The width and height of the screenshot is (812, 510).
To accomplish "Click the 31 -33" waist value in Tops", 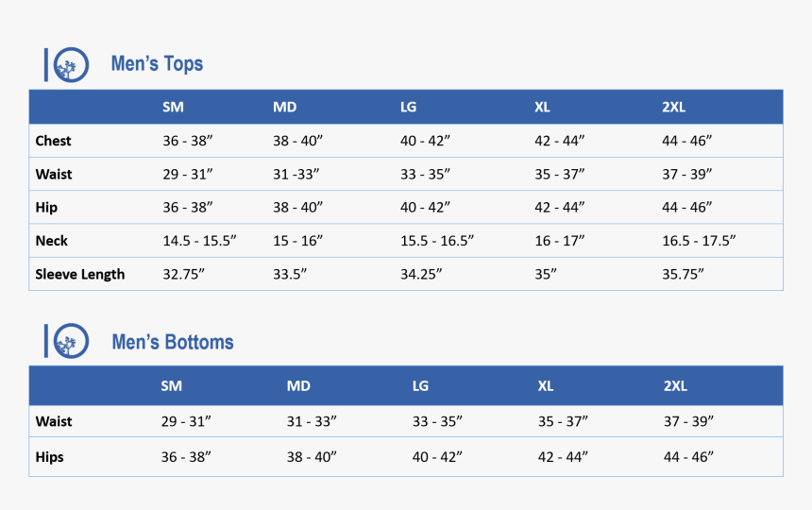I will coord(296,174).
